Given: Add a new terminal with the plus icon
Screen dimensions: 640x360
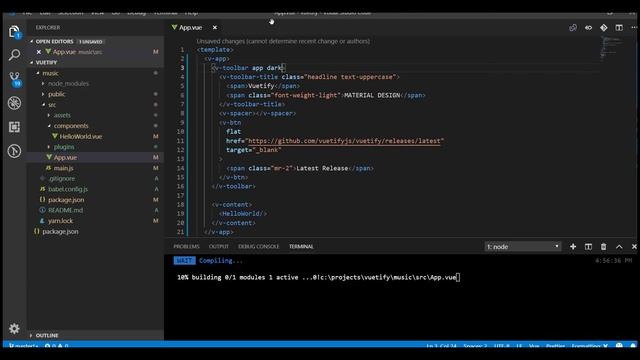Looking at the screenshot, I should click(x=573, y=247).
